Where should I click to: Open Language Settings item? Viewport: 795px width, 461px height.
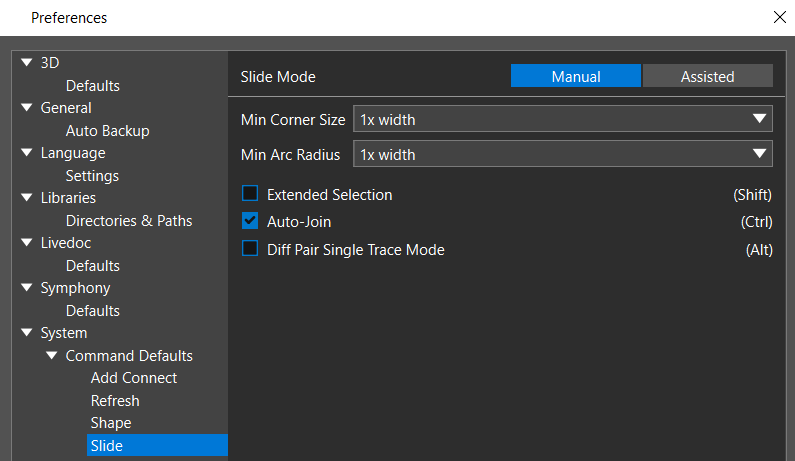pyautogui.click(x=92, y=176)
